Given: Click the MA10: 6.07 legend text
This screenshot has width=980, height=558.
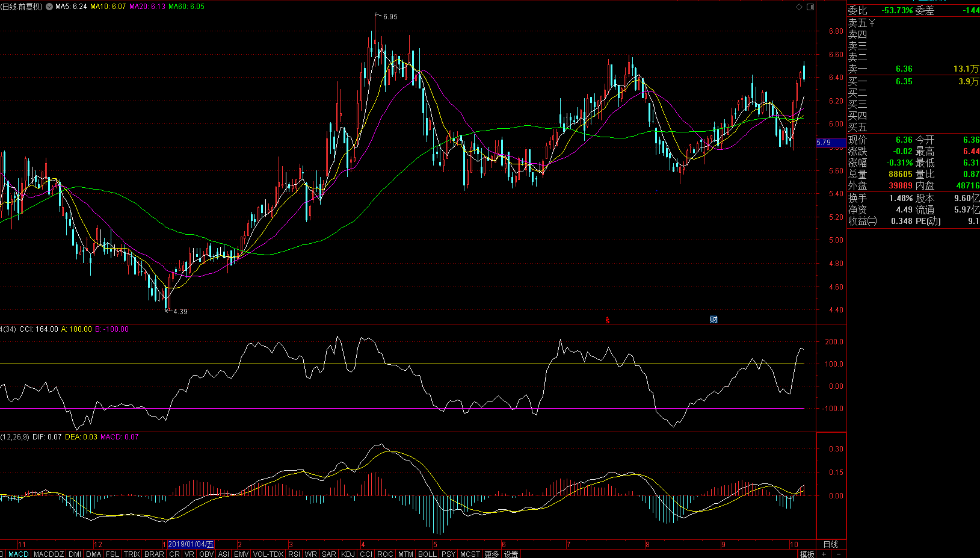Looking at the screenshot, I should tap(108, 7).
